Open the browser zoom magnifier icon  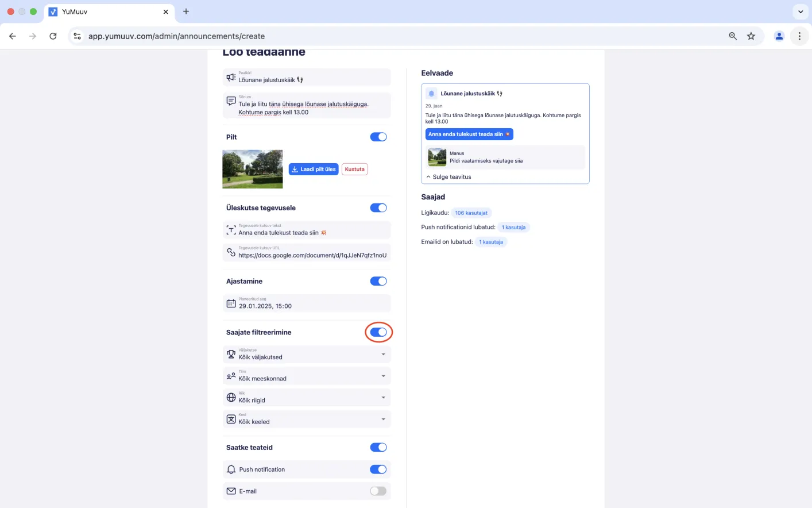click(733, 36)
